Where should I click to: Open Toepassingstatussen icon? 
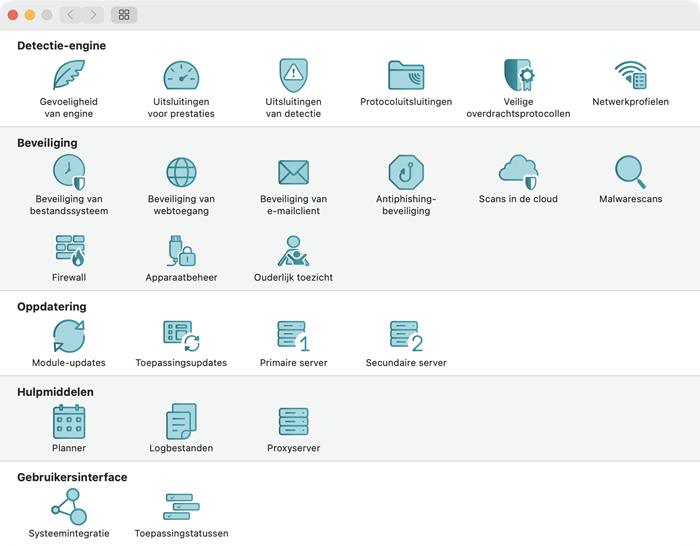181,507
